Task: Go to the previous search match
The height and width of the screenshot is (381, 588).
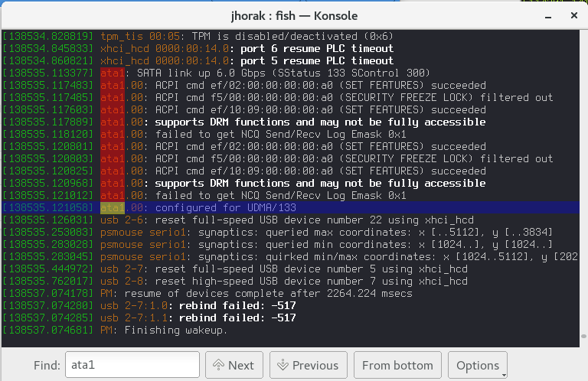Action: tap(309, 365)
